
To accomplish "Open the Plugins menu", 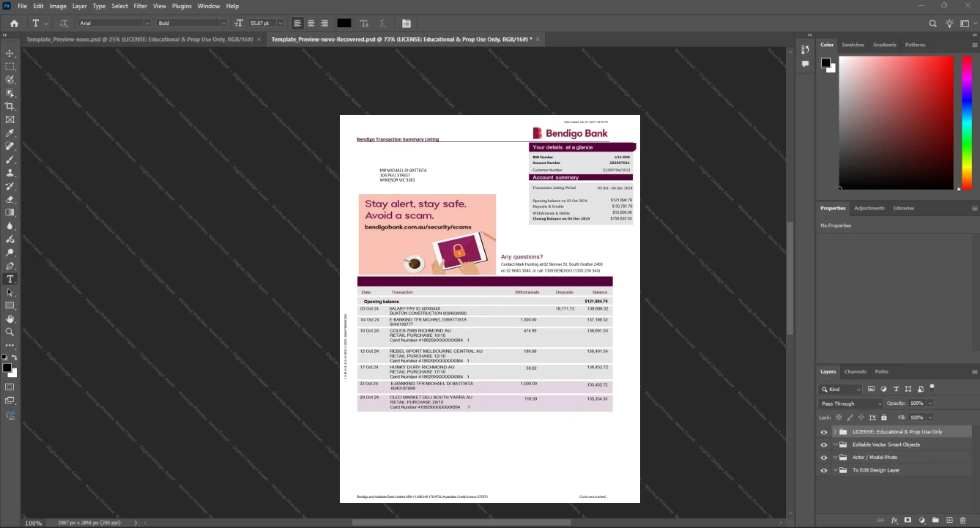I will (x=182, y=6).
